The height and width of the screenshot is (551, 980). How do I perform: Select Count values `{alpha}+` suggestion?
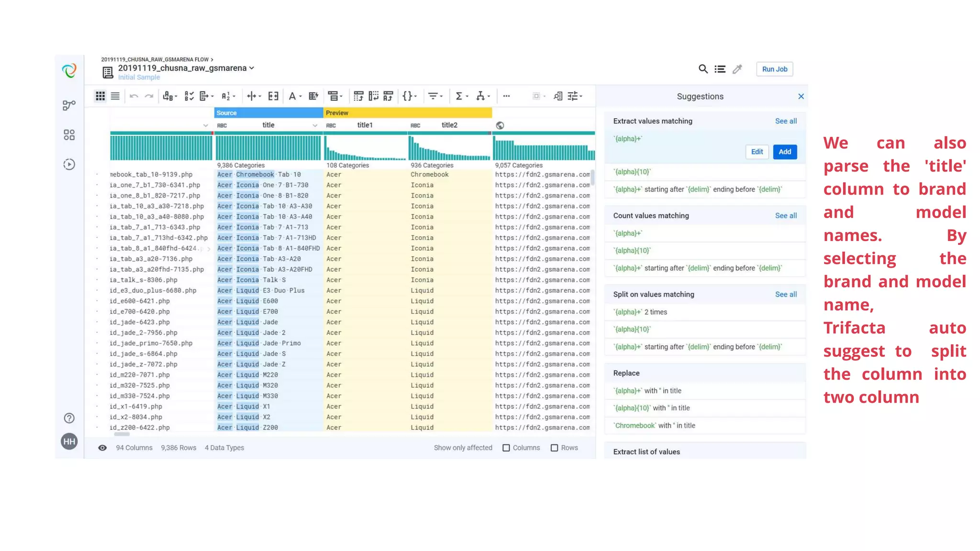[x=705, y=233]
